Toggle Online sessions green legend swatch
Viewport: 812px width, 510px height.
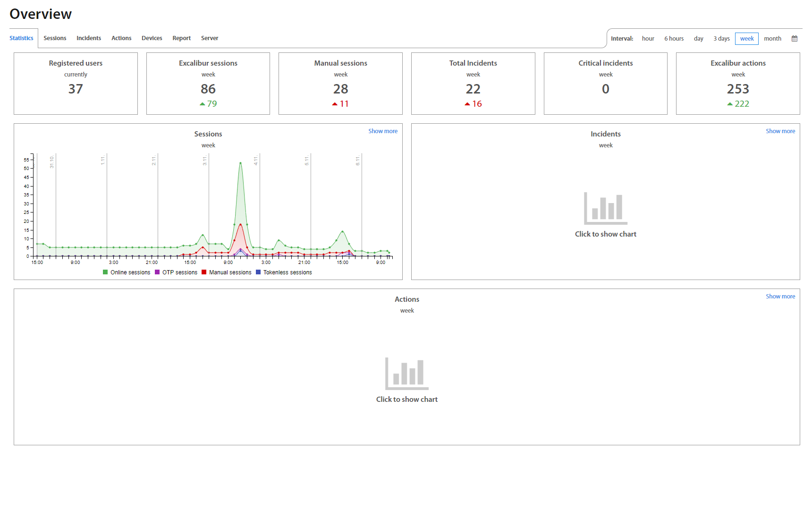pos(105,272)
